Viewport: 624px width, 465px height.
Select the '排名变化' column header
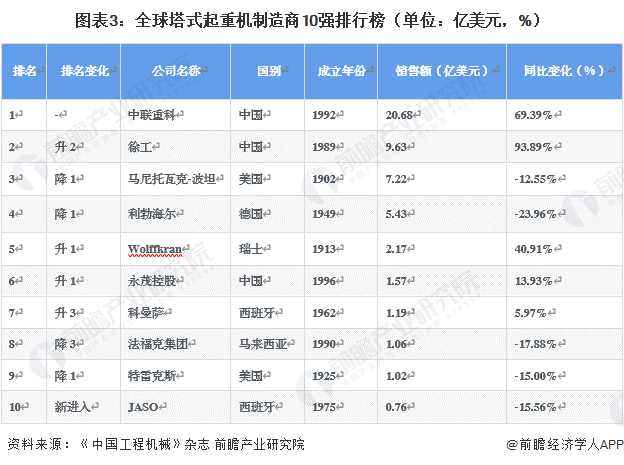pyautogui.click(x=85, y=71)
